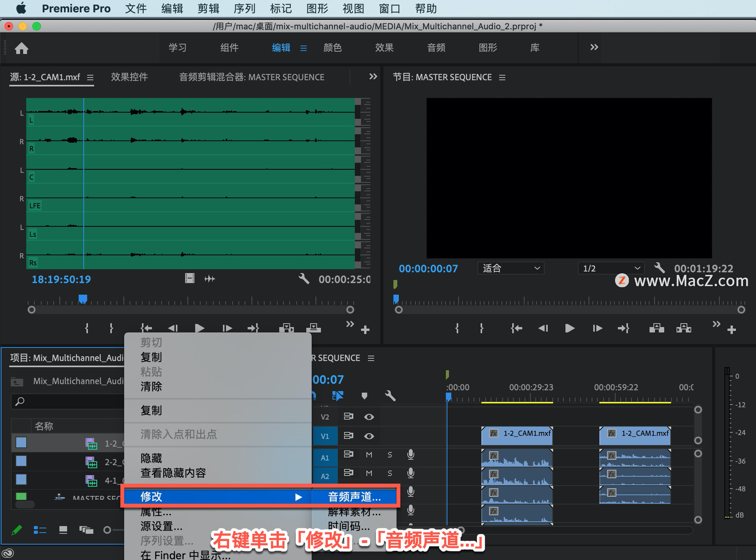Click Extract button in Program monitor
The image size is (756, 560).
(x=684, y=328)
